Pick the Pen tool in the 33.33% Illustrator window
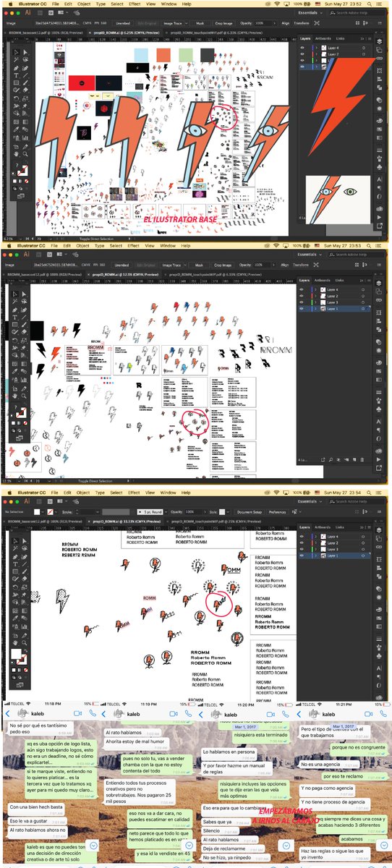The height and width of the screenshot is (868, 392). 15,557
